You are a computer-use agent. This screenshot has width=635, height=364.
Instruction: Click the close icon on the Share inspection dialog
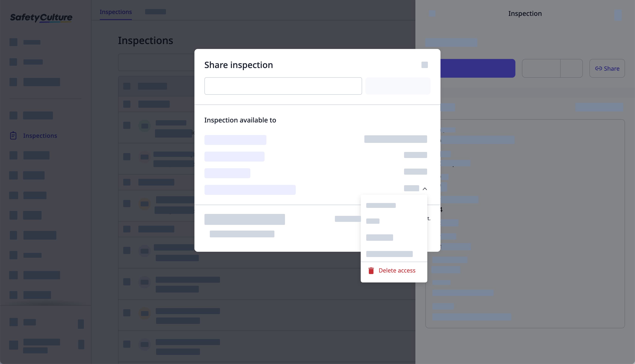click(x=424, y=64)
